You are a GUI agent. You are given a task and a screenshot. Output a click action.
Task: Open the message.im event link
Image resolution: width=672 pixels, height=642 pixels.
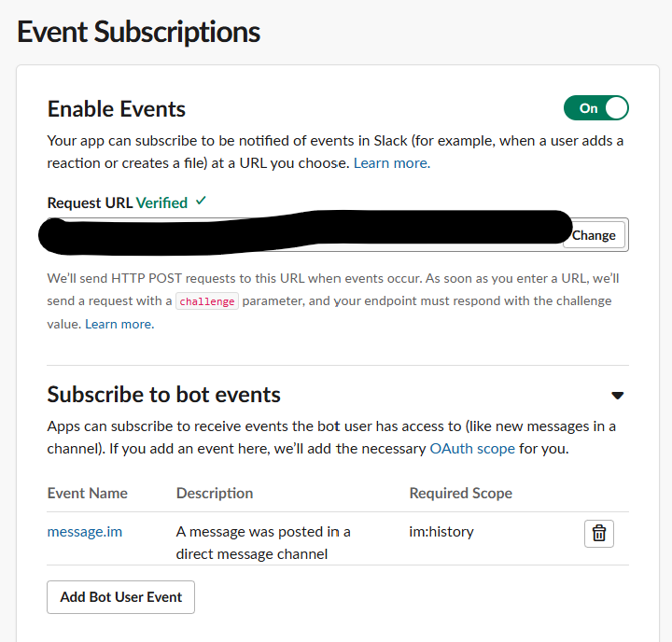tap(84, 532)
